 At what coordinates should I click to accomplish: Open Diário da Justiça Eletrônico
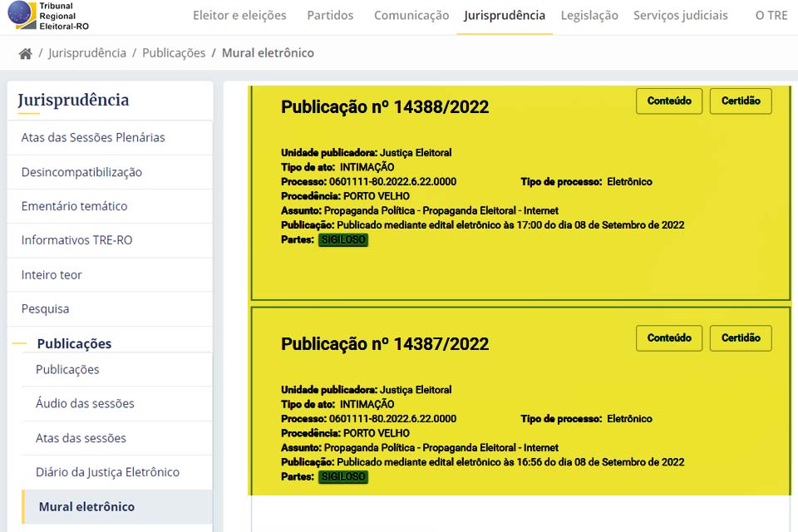[x=107, y=472]
